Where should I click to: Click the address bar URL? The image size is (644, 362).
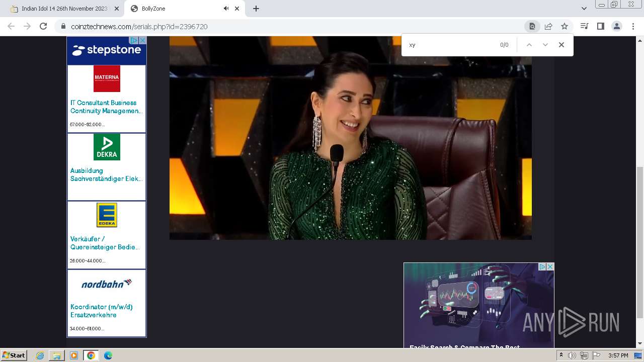(x=139, y=27)
